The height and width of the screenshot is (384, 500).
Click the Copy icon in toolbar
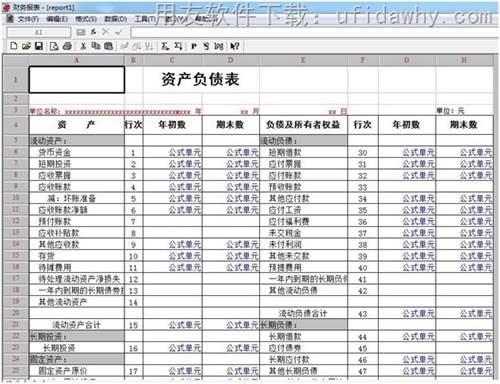pyautogui.click(x=96, y=46)
